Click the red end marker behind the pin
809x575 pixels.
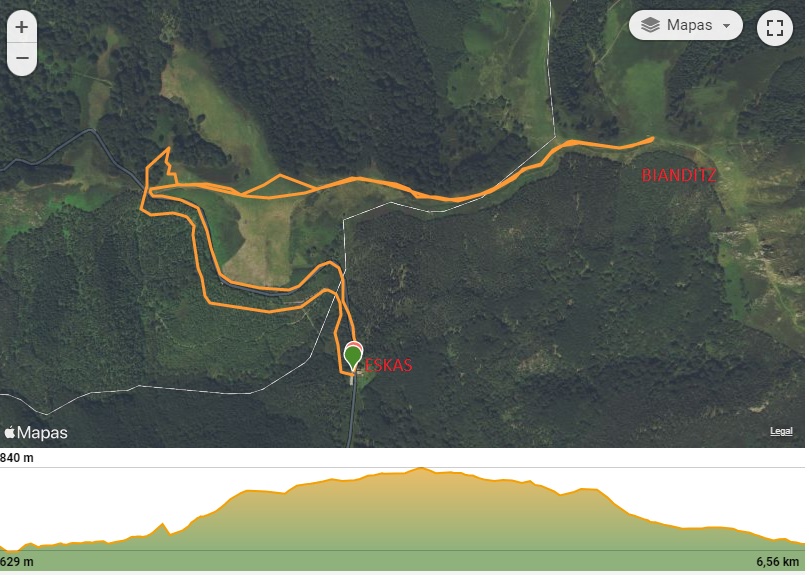point(353,344)
